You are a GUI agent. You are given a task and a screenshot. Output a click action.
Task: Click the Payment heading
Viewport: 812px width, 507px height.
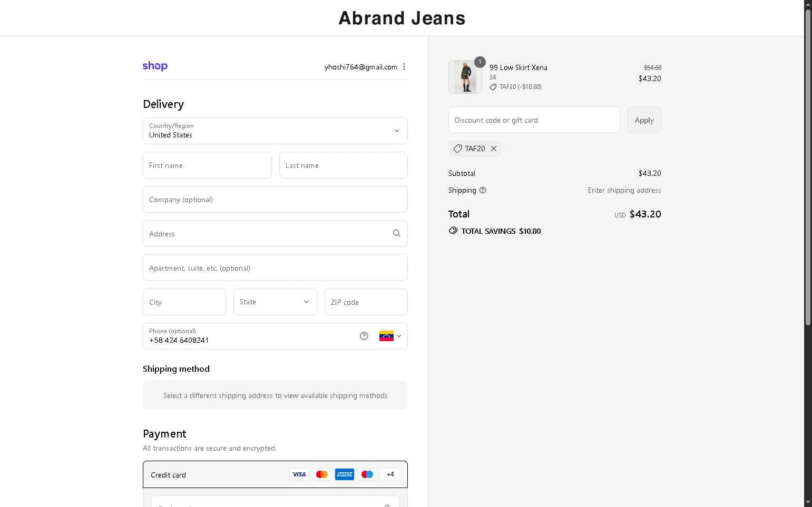pos(164,434)
